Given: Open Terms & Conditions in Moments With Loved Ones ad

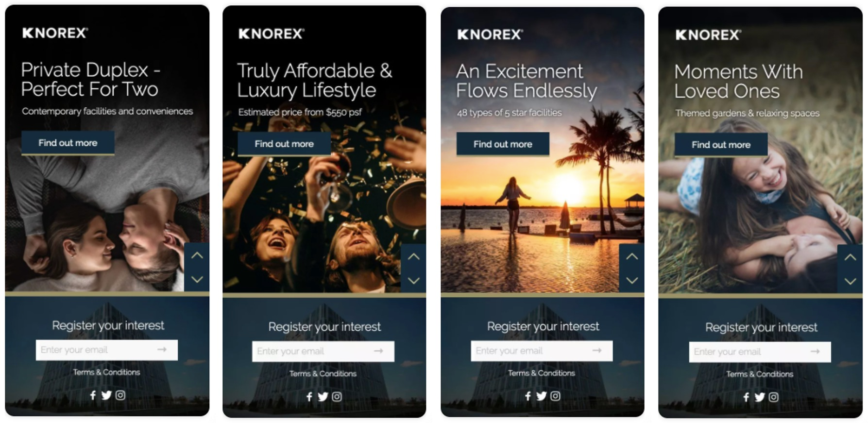Looking at the screenshot, I should click(x=760, y=374).
